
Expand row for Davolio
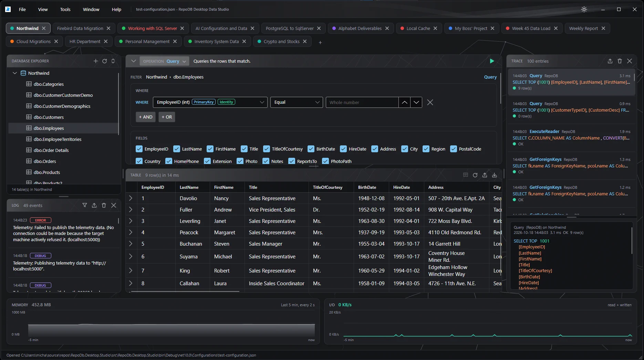(131, 198)
